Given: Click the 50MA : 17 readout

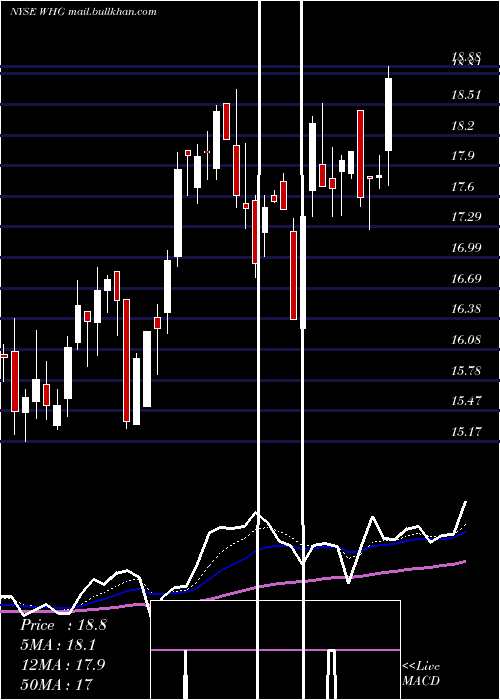Looking at the screenshot, I should point(56,684).
